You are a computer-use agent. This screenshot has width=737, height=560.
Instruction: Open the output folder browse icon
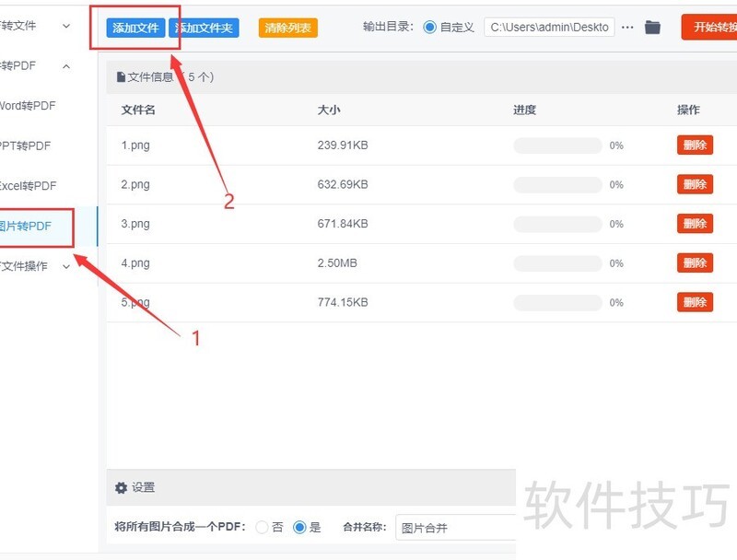653,27
